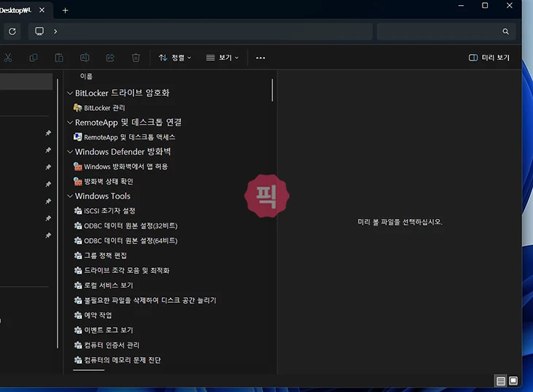Viewport: 533px width, 392px height.
Task: Collapse the Windows Defender 방화벽 group
Action: point(70,152)
